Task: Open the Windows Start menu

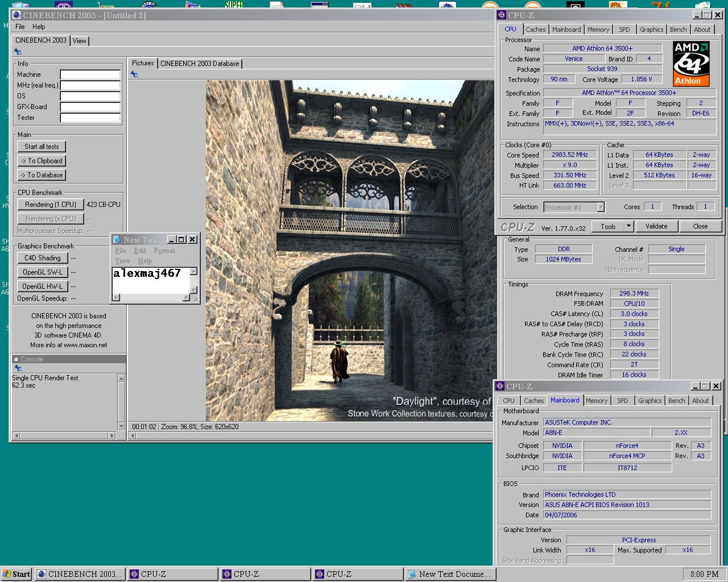Action: 16,574
